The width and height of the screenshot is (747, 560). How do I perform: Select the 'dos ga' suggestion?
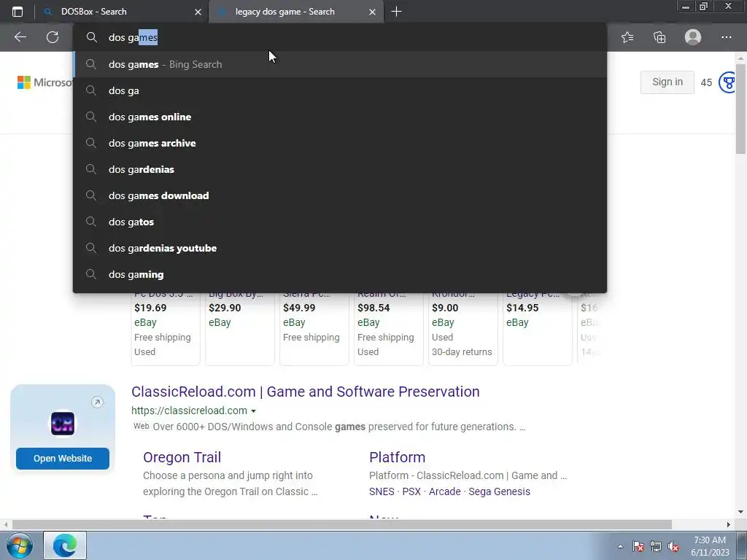tap(340, 90)
